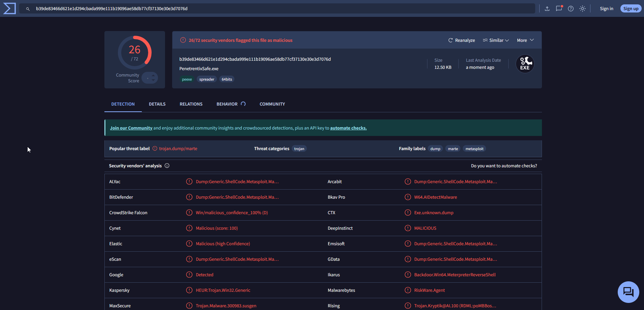The width and height of the screenshot is (644, 310).
Task: Follow the Join our Community link
Action: click(x=131, y=128)
